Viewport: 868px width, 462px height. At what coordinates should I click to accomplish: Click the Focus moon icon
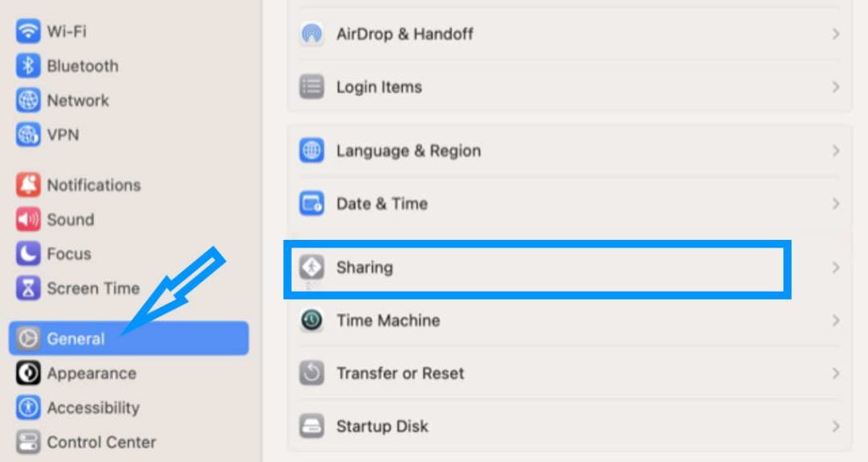[x=28, y=253]
